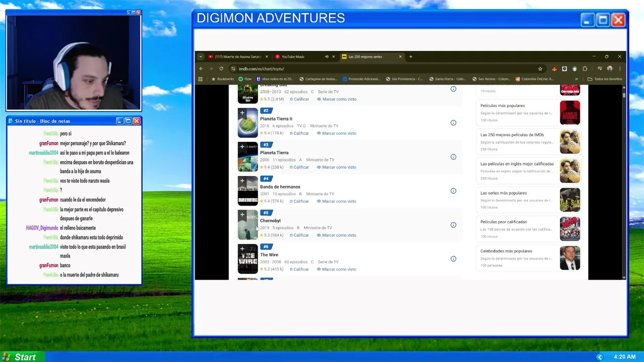
Task: Click the 4:20 AM taskbar clock
Action: 624,357
